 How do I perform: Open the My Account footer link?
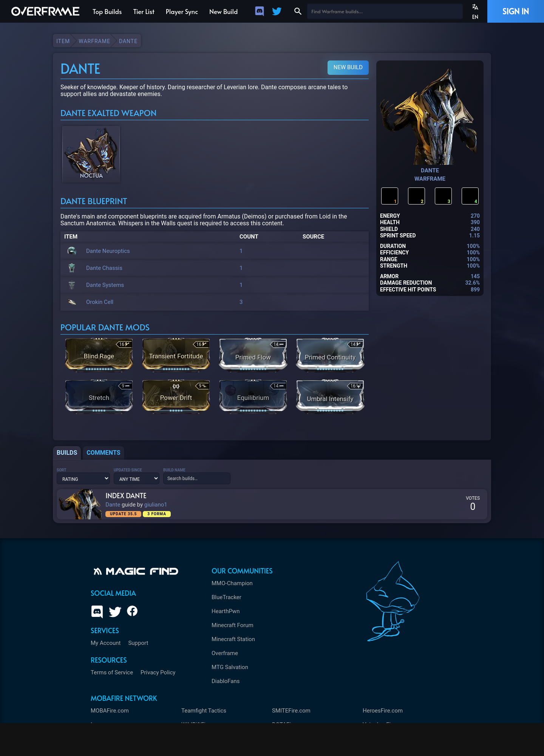tap(105, 643)
